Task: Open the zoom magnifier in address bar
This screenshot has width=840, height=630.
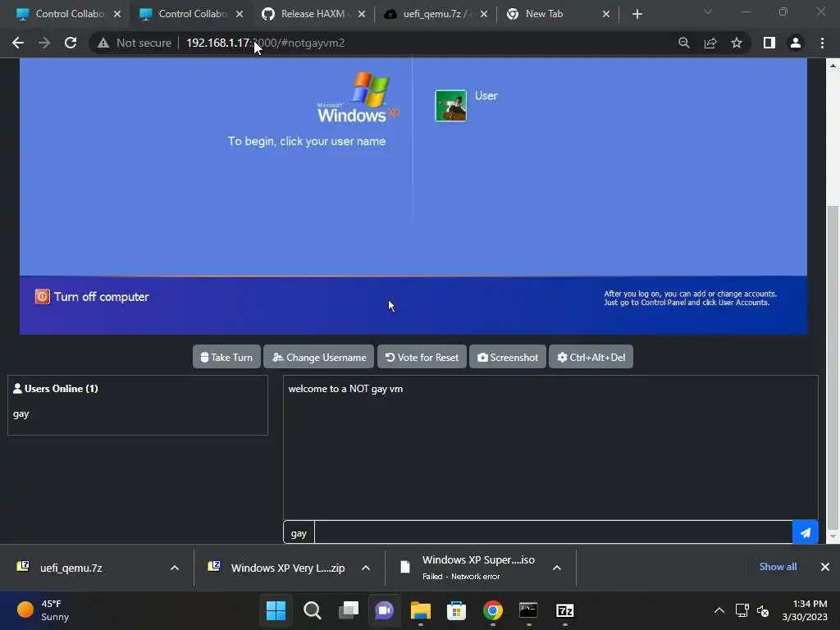Action: coord(683,43)
